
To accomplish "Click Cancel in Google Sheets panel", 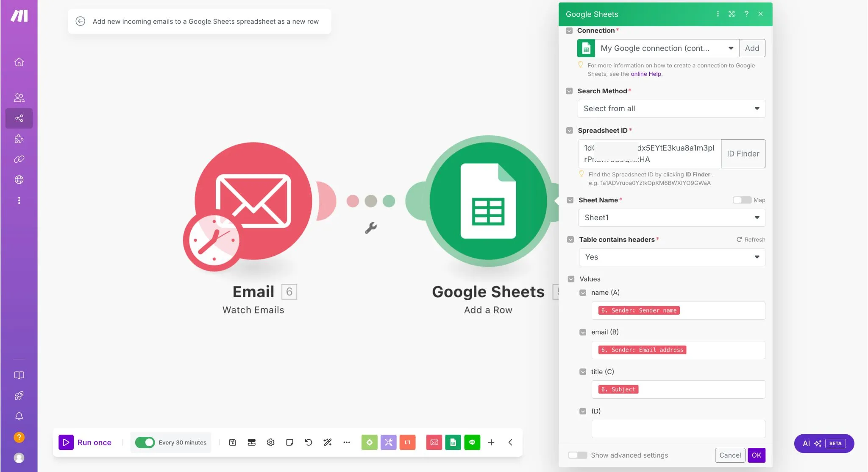I will pos(730,455).
